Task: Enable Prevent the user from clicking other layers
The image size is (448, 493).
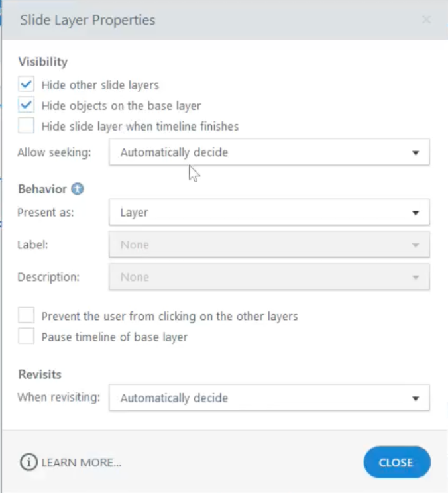Action: [27, 315]
